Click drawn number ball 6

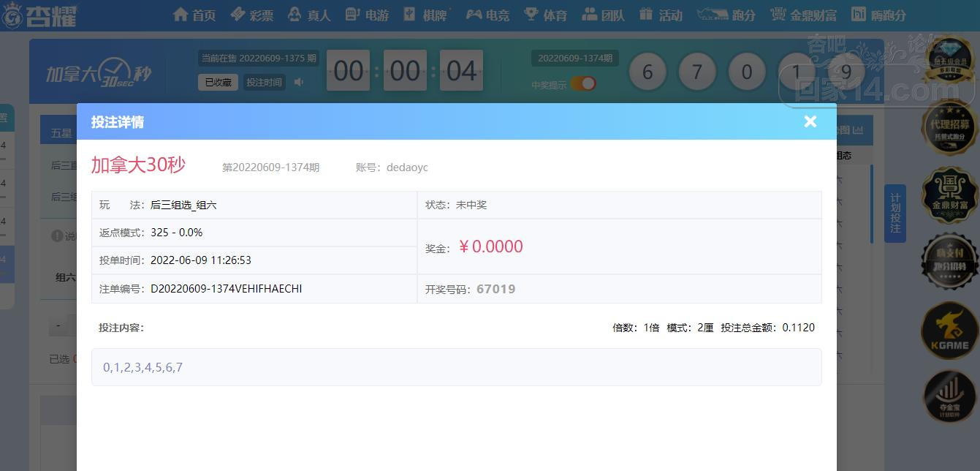point(647,72)
